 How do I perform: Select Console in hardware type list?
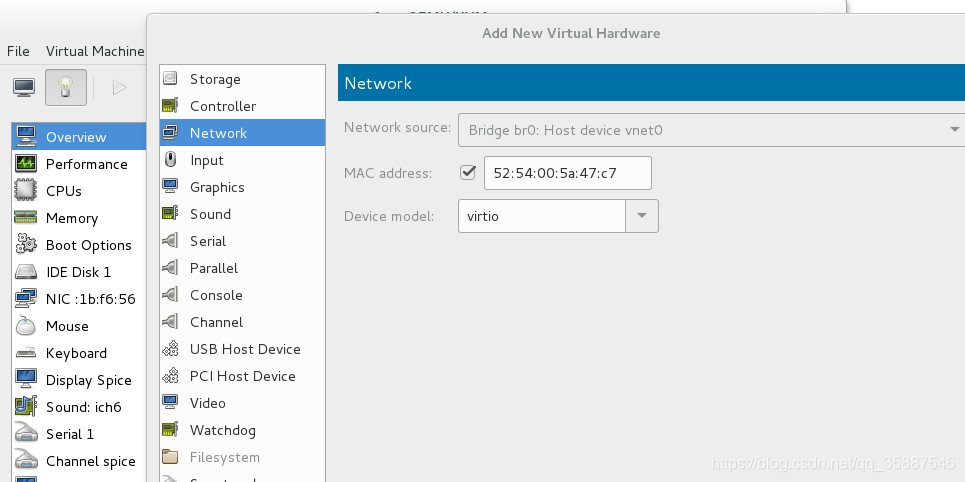point(242,295)
